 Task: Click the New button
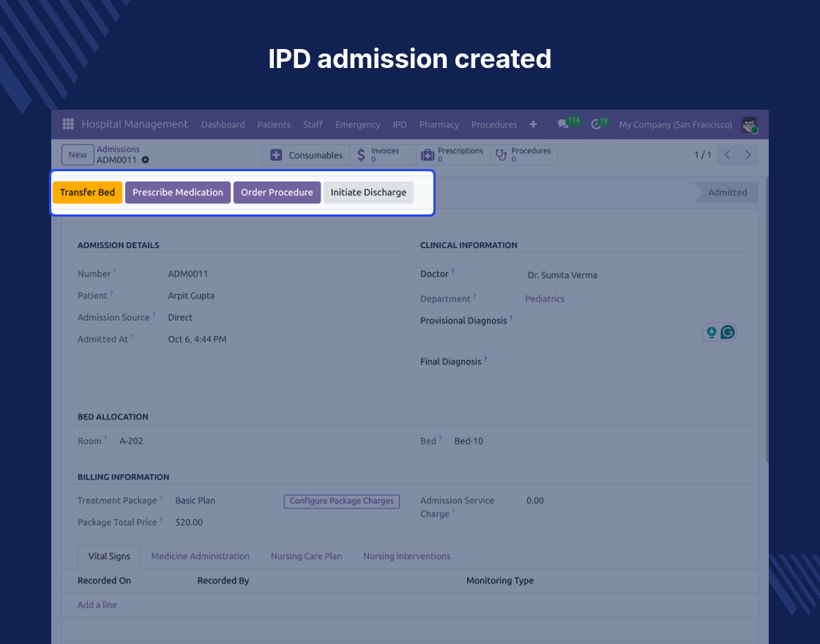coord(78,154)
